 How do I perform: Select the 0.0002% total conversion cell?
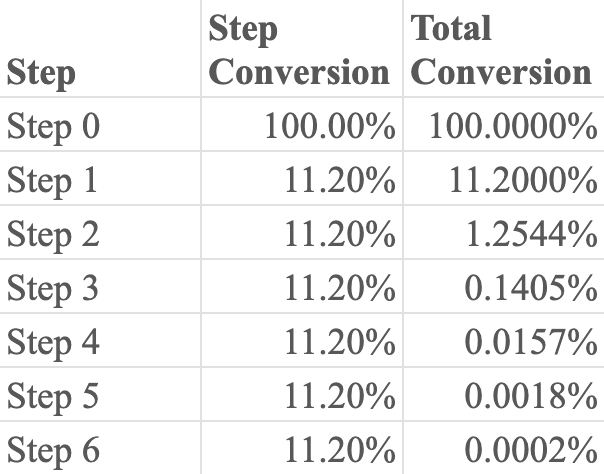(531, 450)
